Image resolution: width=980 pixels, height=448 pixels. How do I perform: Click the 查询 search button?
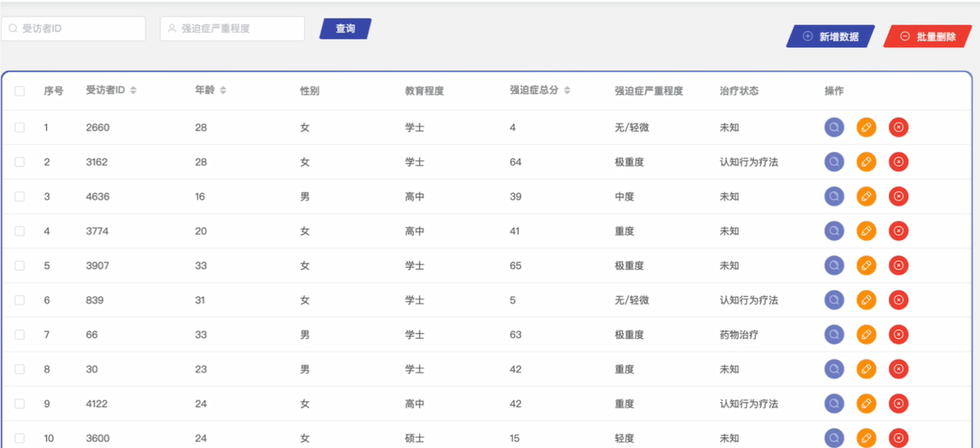pyautogui.click(x=346, y=29)
